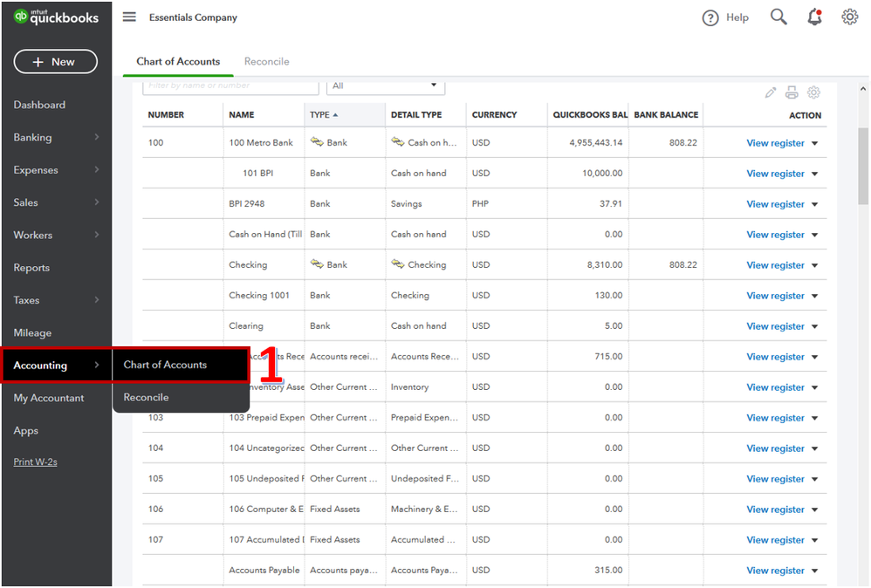View register for BPI 2948

click(x=775, y=204)
